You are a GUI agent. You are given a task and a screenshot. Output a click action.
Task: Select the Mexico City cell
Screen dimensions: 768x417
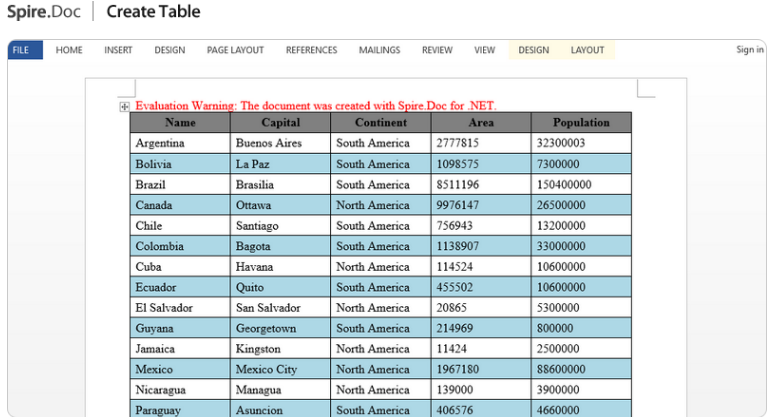(281, 369)
